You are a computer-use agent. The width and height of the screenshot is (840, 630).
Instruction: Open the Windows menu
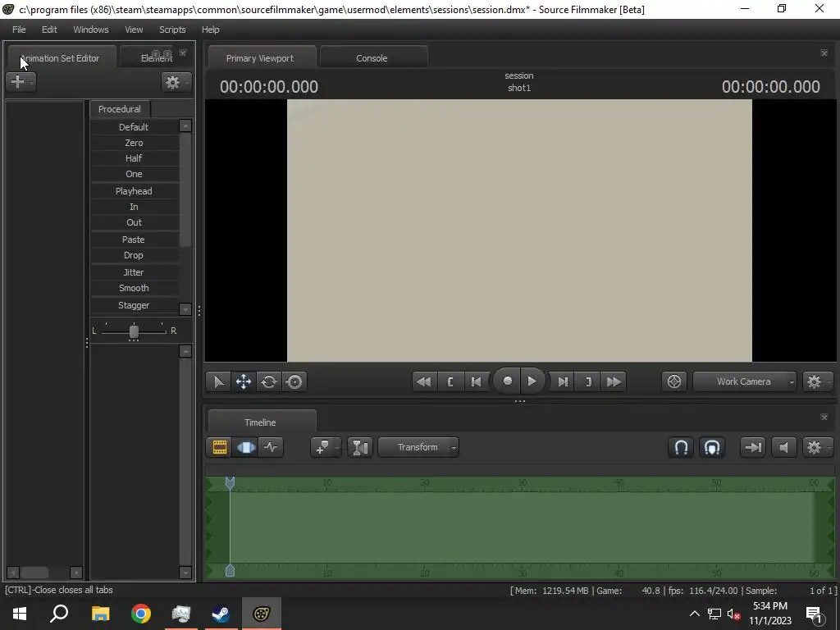91,30
